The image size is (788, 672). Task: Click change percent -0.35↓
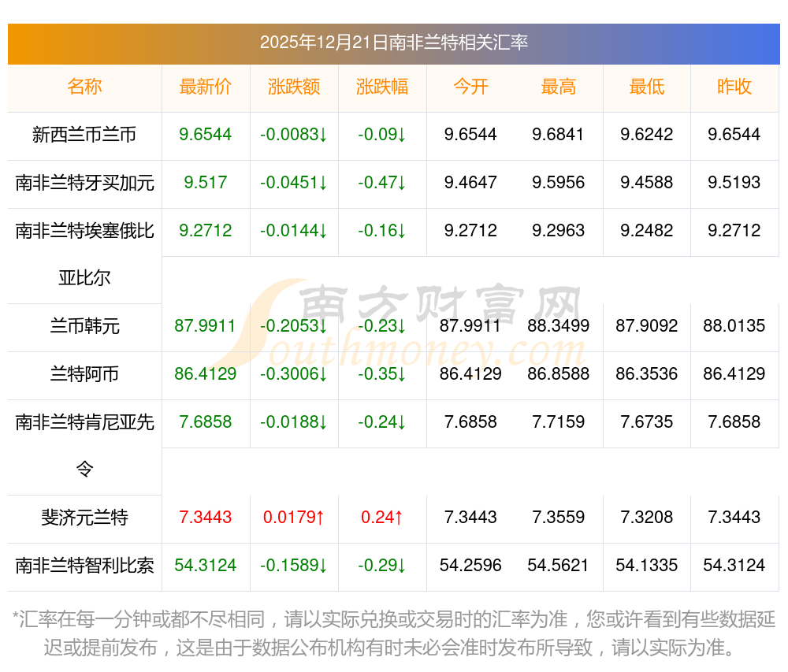click(x=382, y=374)
